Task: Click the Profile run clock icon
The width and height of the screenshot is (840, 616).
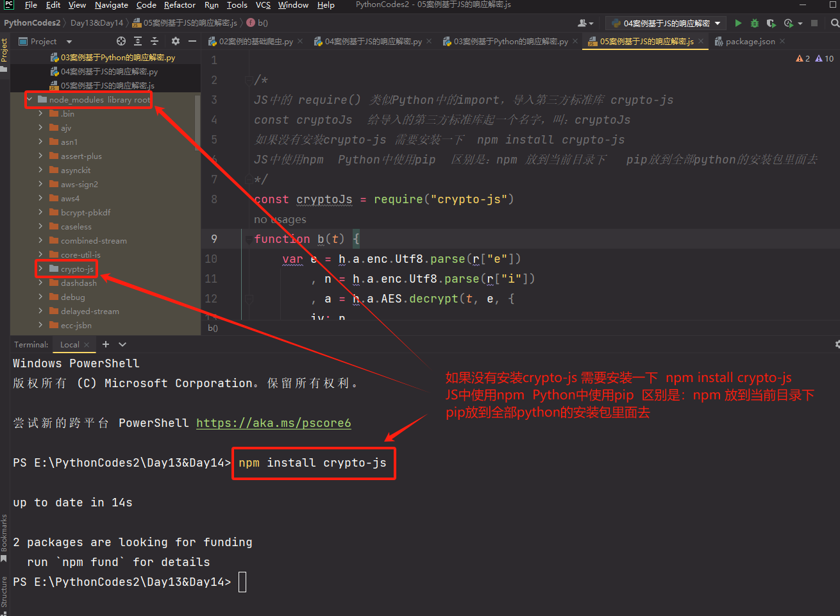Action: 788,23
